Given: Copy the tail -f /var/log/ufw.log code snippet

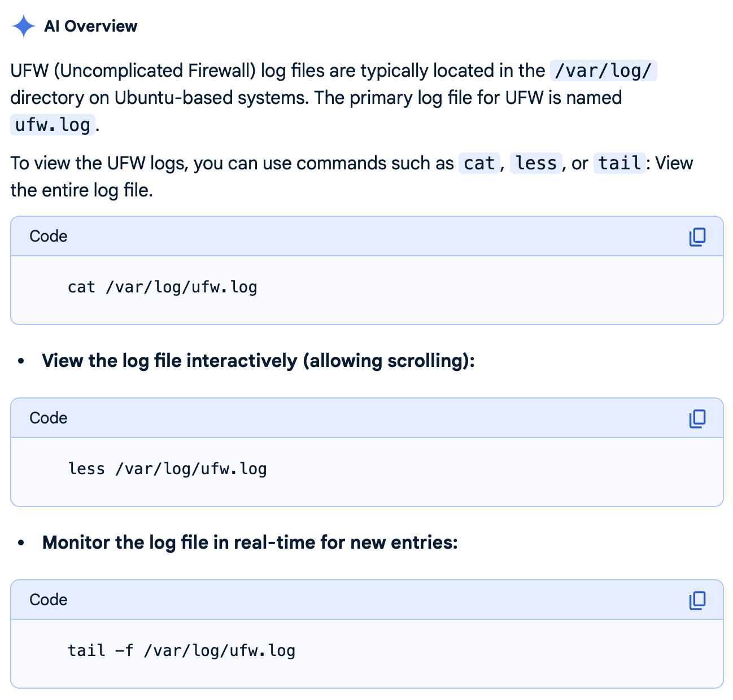Looking at the screenshot, I should 697,600.
